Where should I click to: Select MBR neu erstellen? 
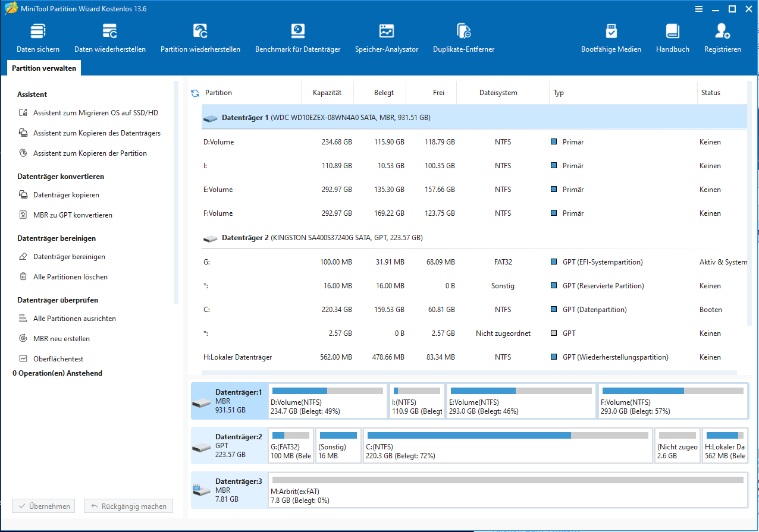coord(54,339)
